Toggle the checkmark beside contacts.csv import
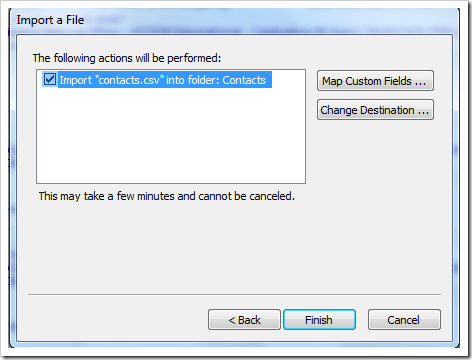This screenshot has width=472, height=360. pos(50,79)
